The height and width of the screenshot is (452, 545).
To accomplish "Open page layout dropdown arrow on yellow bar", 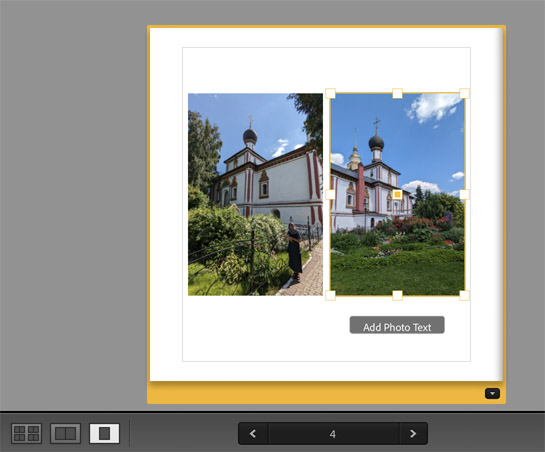I will pos(492,394).
